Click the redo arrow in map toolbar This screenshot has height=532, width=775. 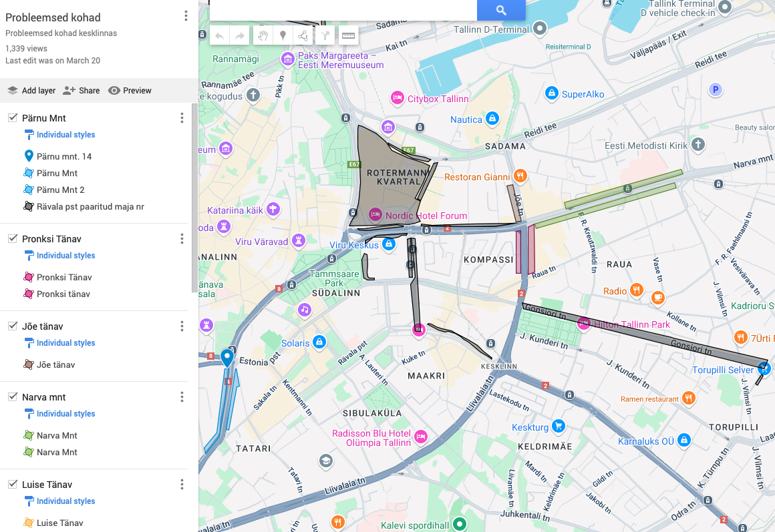[x=240, y=35]
